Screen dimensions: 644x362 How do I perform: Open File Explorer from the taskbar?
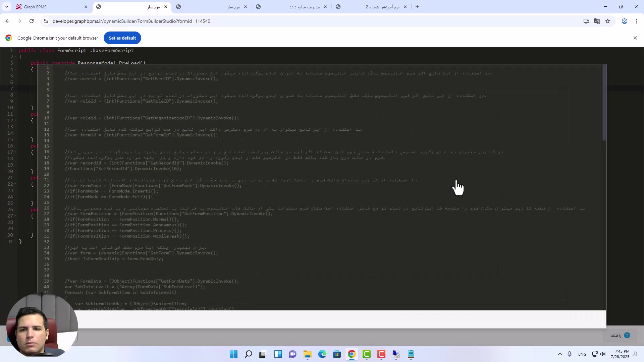tap(307, 354)
